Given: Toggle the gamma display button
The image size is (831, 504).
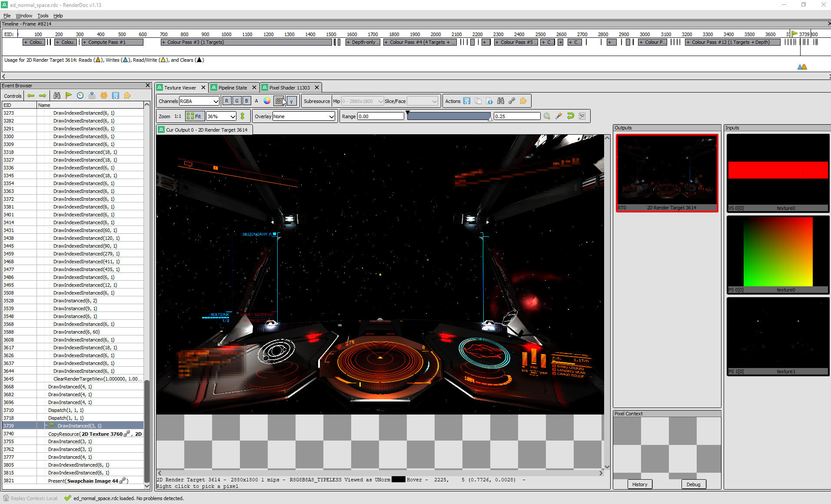Looking at the screenshot, I should pos(292,101).
